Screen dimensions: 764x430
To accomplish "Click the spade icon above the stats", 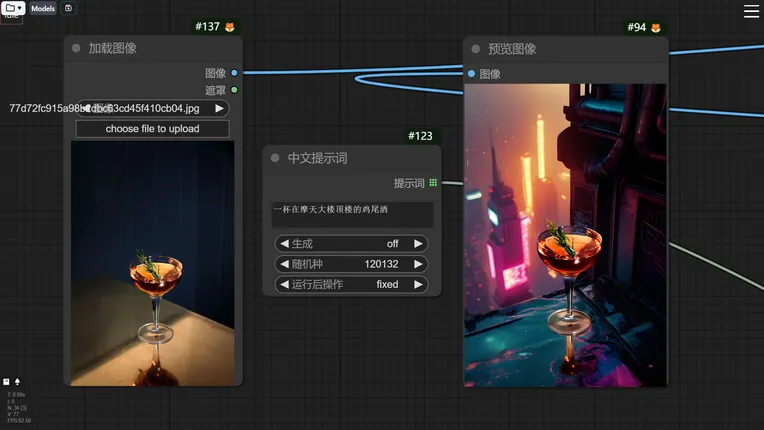I will pos(17,382).
